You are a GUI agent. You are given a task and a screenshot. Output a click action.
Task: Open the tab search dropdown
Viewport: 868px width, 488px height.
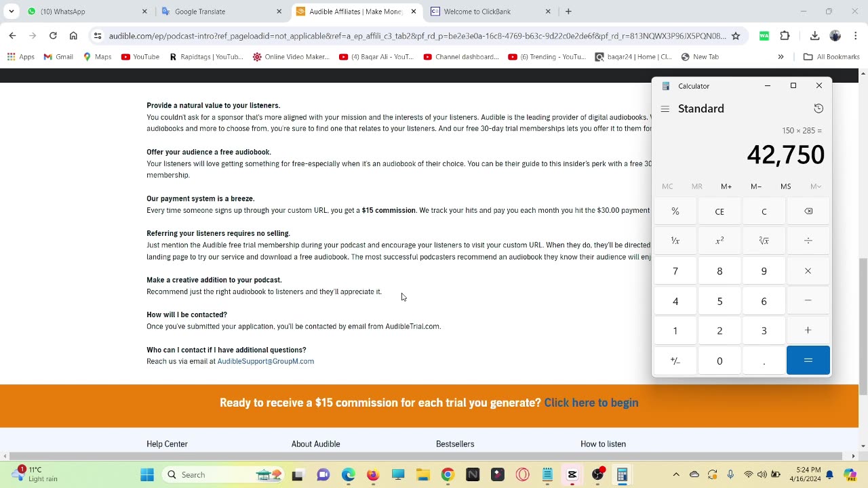[x=11, y=12]
